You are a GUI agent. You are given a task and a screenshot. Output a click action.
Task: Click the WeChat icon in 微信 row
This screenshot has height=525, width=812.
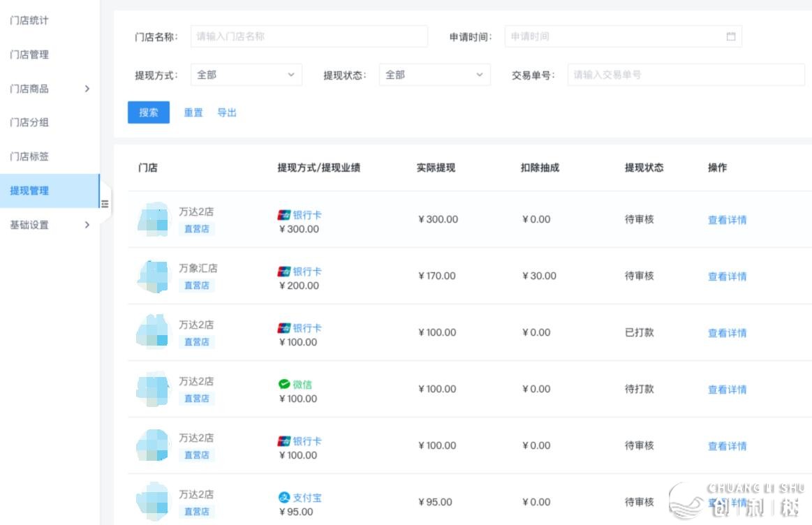click(283, 384)
